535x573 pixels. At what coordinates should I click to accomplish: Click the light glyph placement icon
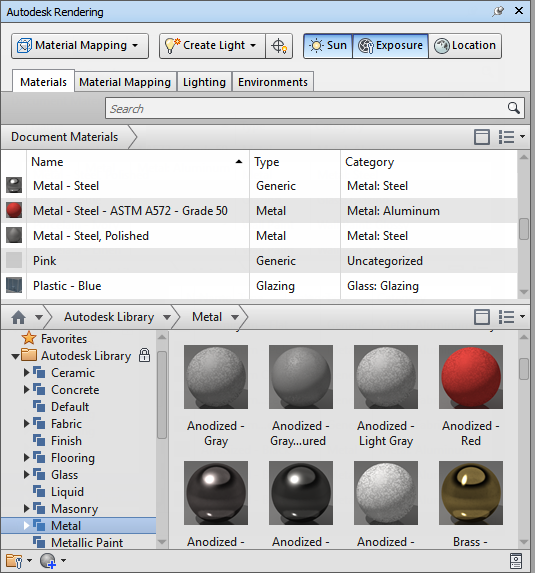click(x=279, y=46)
